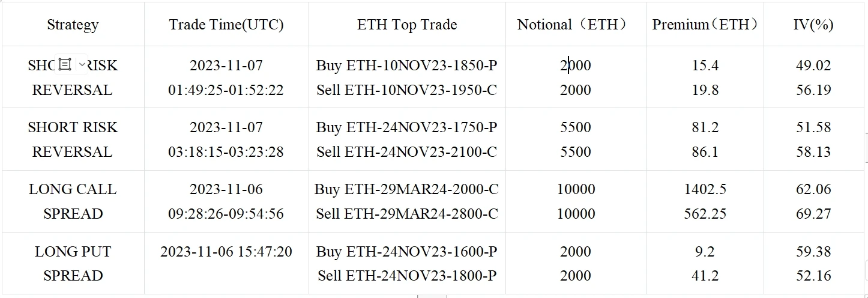
Task: Click the Buy ETH-29MAR24-2000-C text
Action: click(407, 189)
